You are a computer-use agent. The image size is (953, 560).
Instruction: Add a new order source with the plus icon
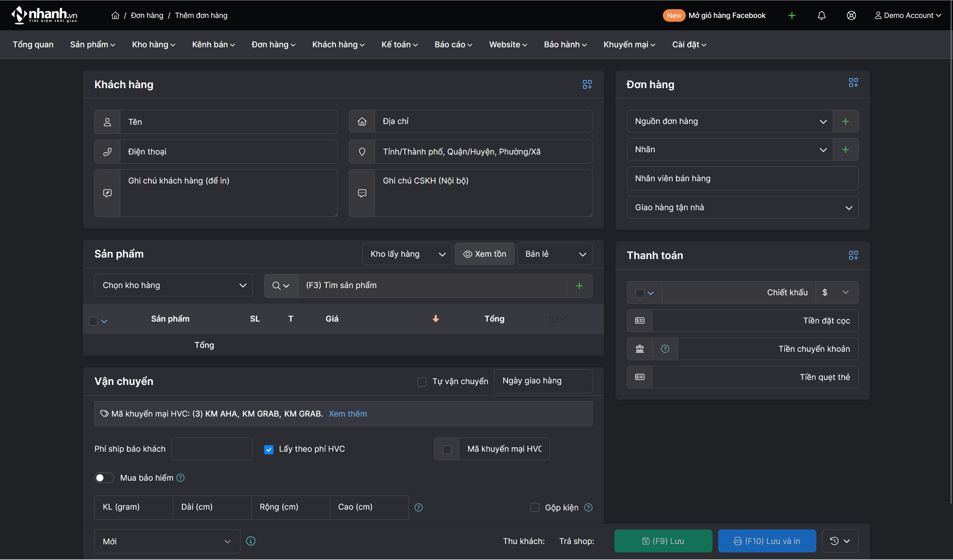(x=845, y=121)
